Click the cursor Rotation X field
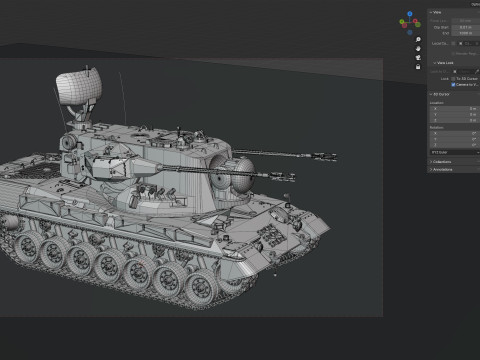This screenshot has height=360, width=480. click(455, 133)
